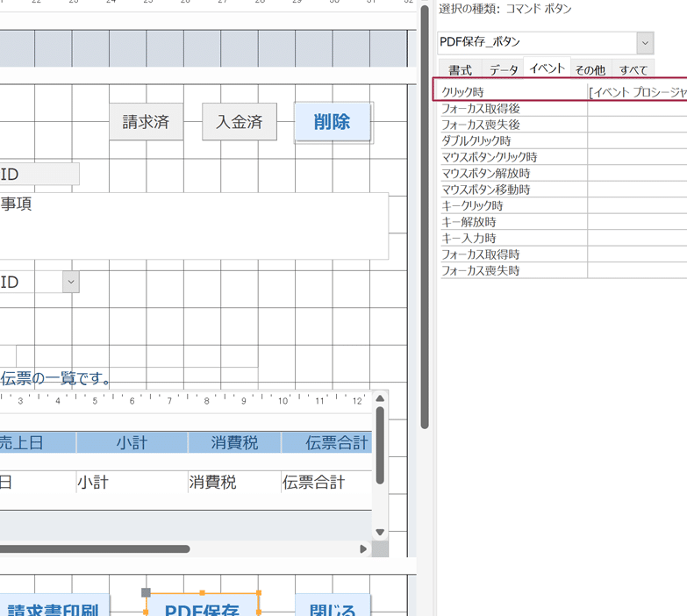687x616 pixels.
Task: Show the すべて properties tab
Action: point(633,70)
